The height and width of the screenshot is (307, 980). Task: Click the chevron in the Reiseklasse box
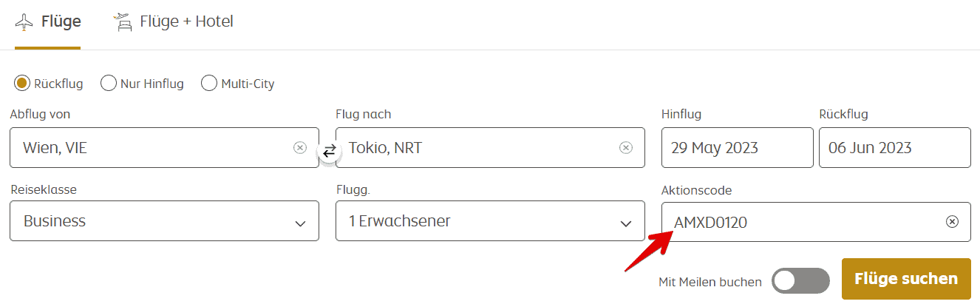coord(300,223)
